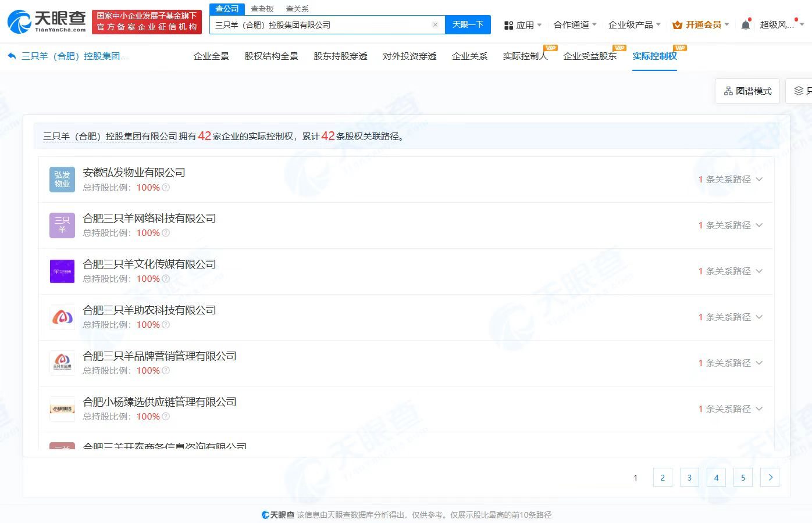点击100%持股比例旁的问号提示图标

tap(166, 187)
